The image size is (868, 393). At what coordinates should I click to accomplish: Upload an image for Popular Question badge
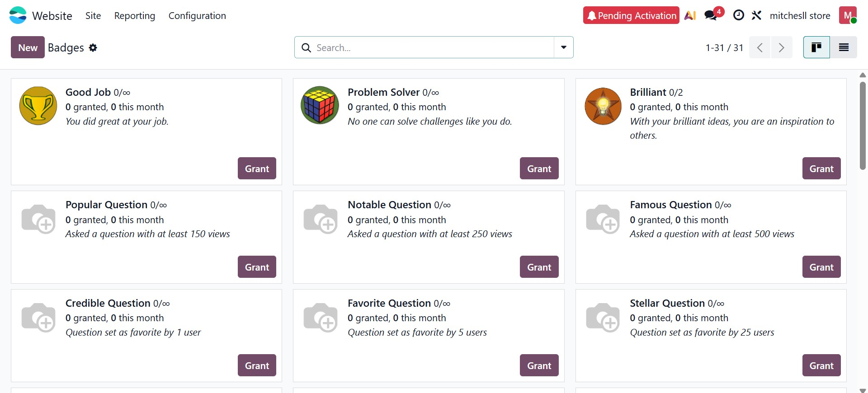coord(38,219)
